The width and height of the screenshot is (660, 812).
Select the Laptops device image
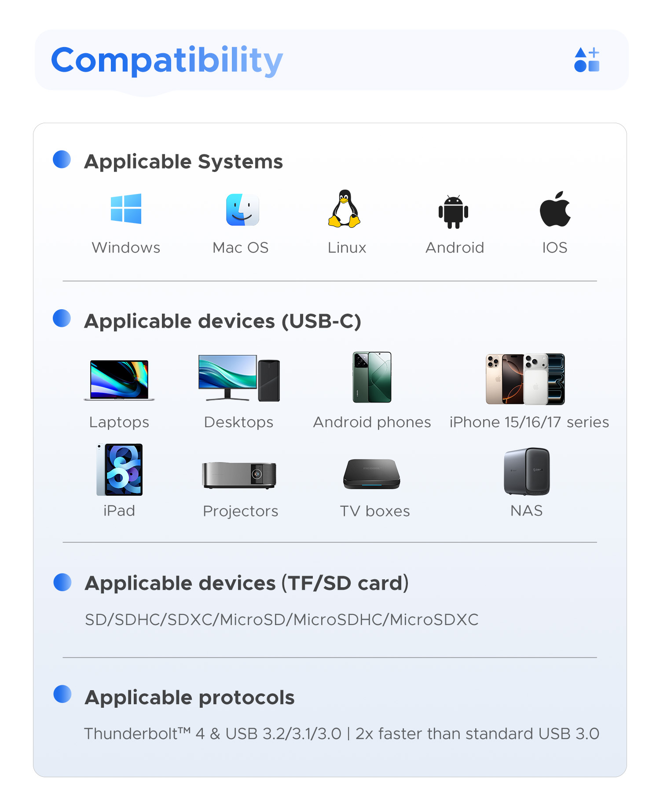[x=119, y=380]
